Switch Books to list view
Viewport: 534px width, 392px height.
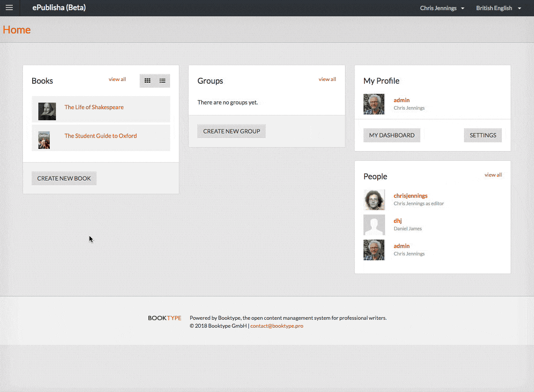(163, 81)
